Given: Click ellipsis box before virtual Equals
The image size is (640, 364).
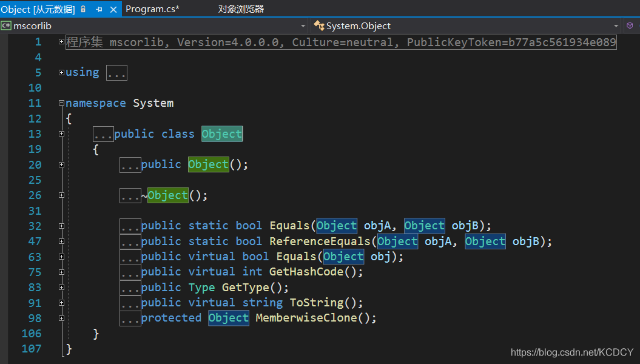Looking at the screenshot, I should click(x=130, y=257).
